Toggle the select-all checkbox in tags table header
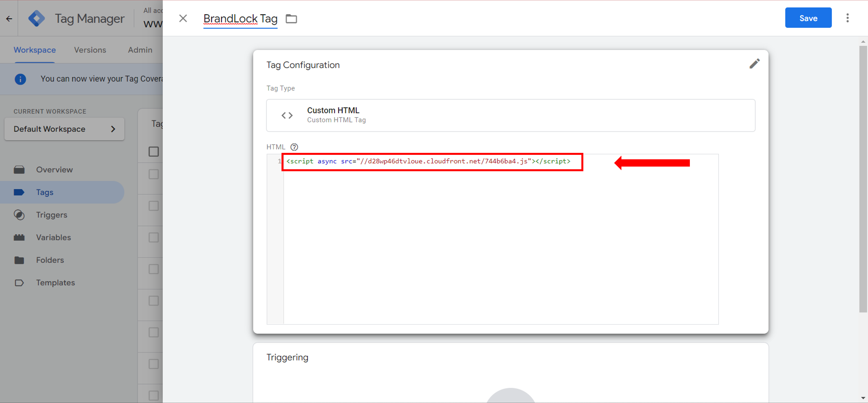868x403 pixels. pos(154,151)
